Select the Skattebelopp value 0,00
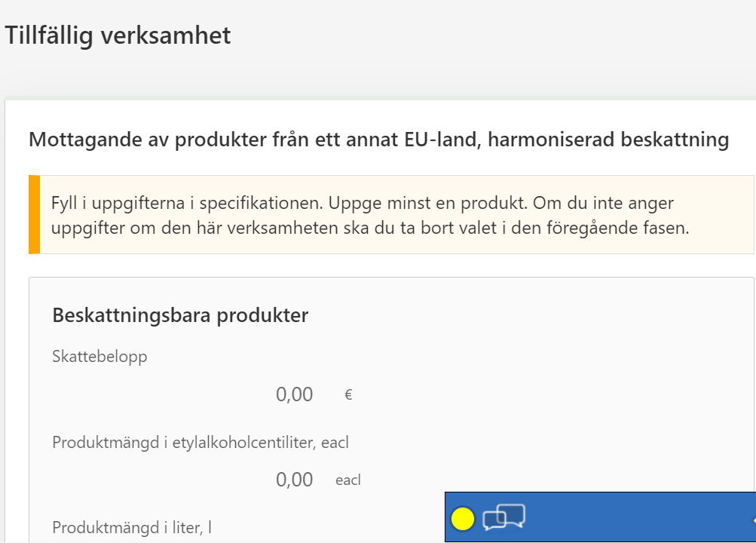 pyautogui.click(x=294, y=394)
